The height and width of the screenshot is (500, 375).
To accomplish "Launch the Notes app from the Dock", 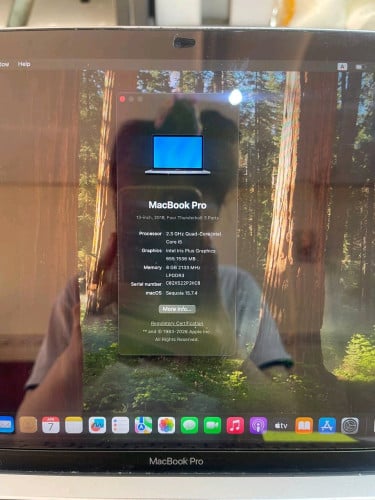I will pos(74,425).
